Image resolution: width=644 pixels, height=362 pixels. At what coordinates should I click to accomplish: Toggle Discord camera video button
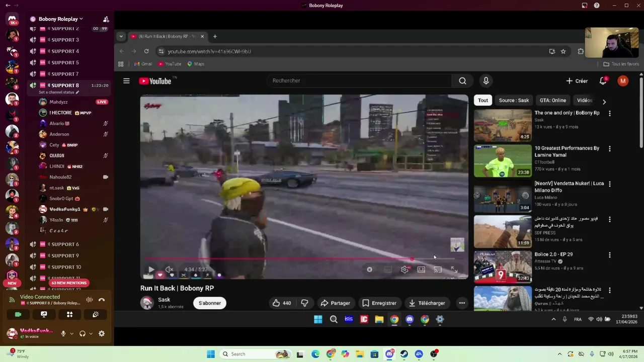(x=18, y=314)
